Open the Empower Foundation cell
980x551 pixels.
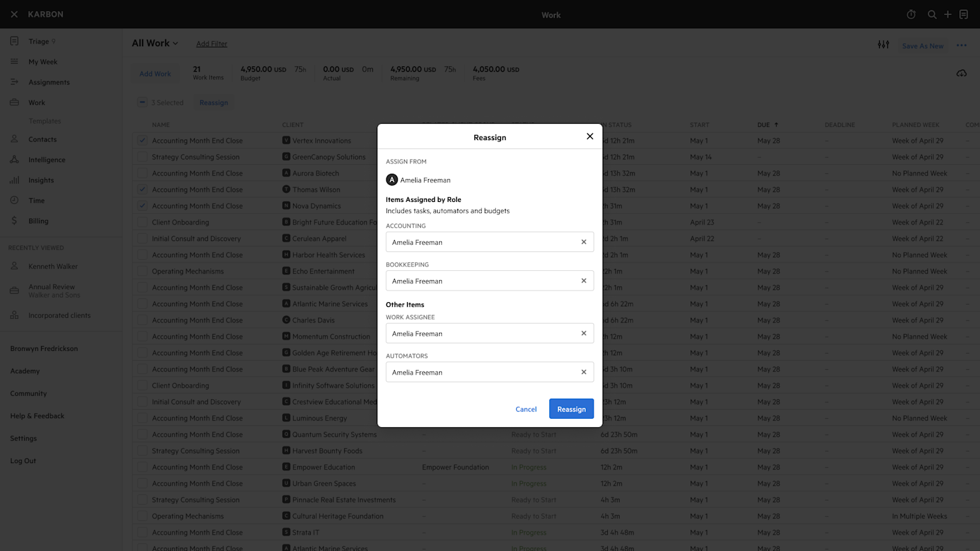pos(455,467)
